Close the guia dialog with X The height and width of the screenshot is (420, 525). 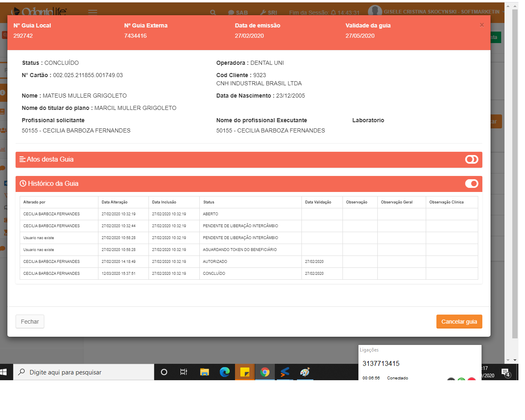[482, 25]
